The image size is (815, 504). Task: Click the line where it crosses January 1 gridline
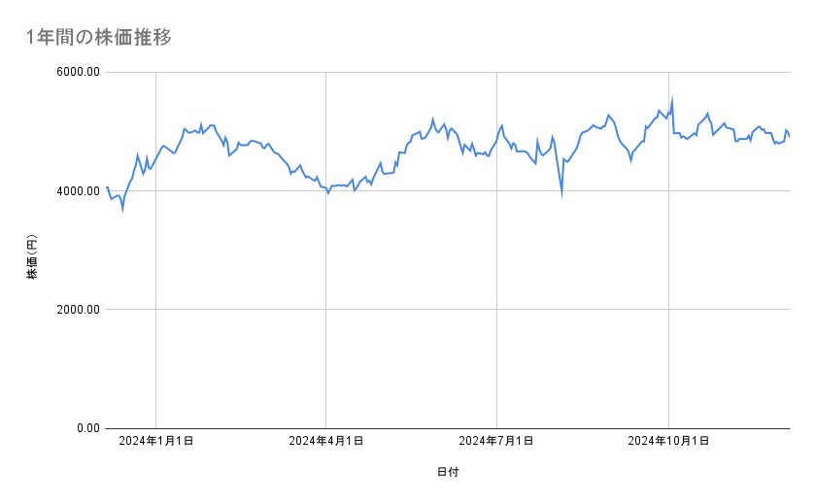pyautogui.click(x=155, y=157)
